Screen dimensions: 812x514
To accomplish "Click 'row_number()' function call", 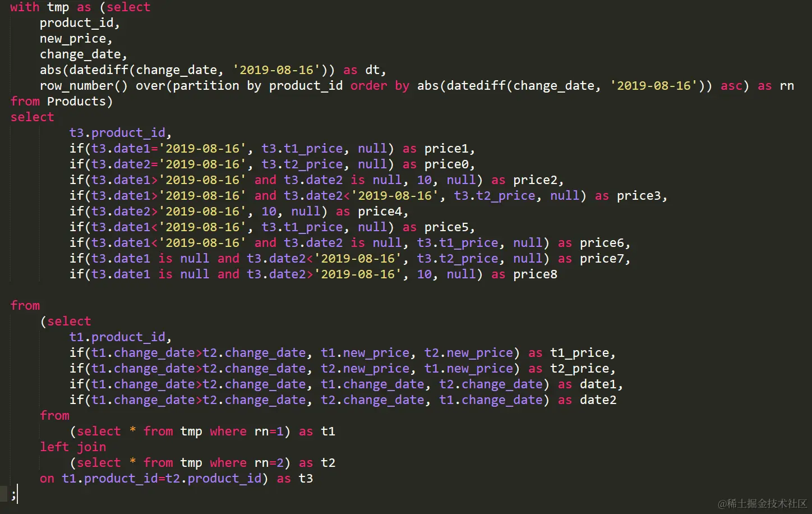I will [84, 86].
